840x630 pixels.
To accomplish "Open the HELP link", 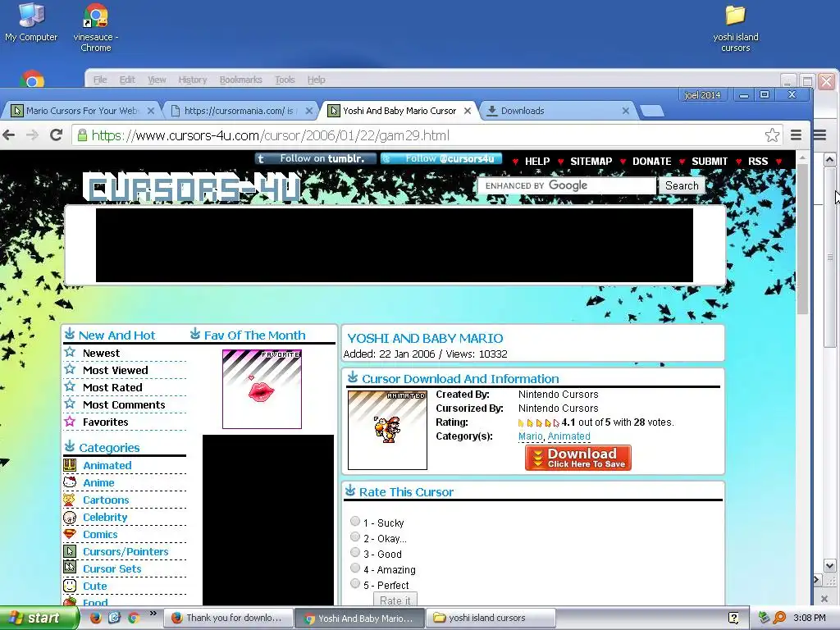I will tap(537, 162).
